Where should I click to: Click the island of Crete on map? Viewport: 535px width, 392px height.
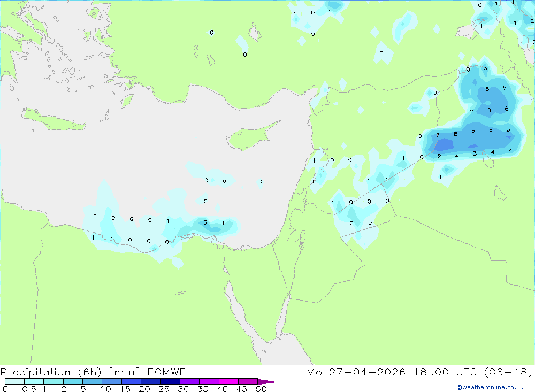[x=53, y=120]
